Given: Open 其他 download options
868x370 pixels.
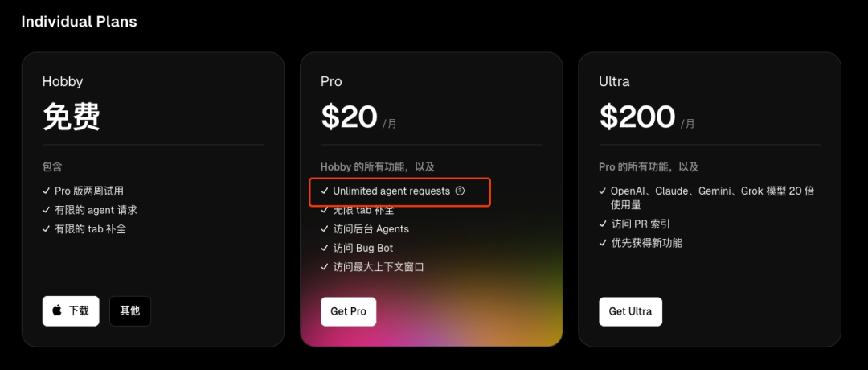Looking at the screenshot, I should 130,310.
